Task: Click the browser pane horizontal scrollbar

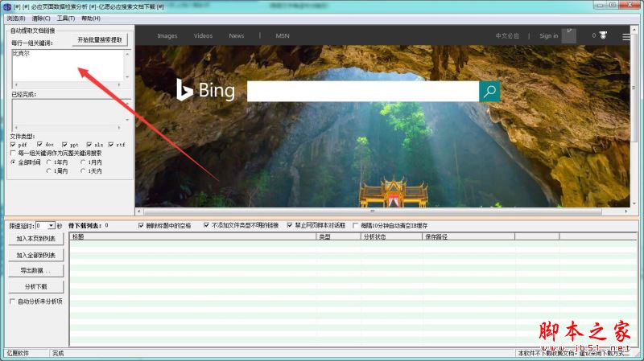Action: (372, 211)
